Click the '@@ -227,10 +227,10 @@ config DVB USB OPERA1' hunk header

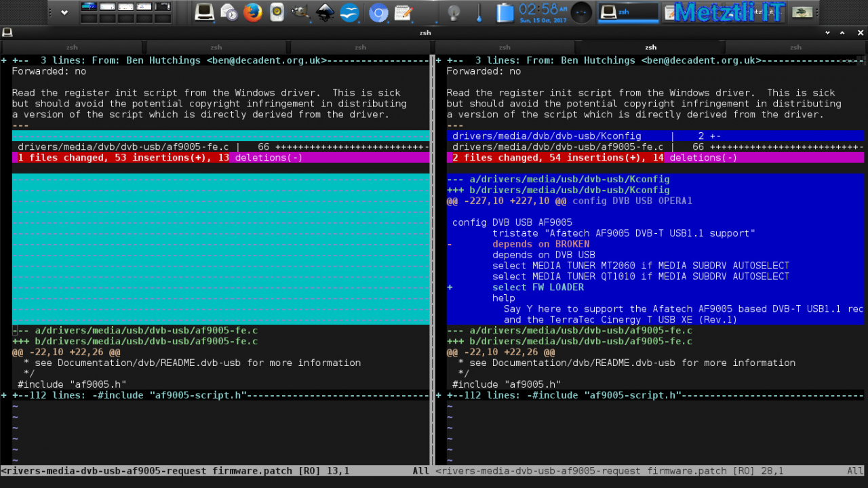pos(570,201)
